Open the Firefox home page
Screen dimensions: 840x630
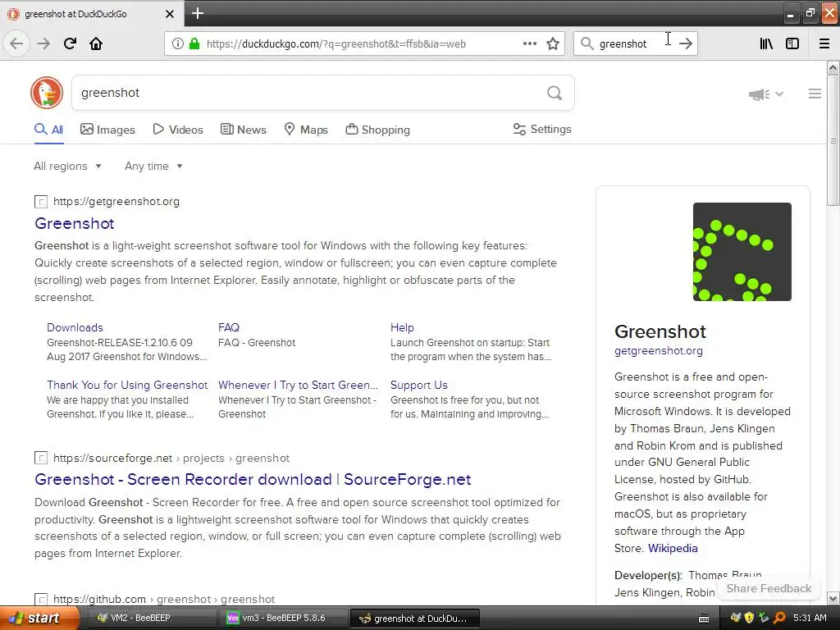[96, 43]
